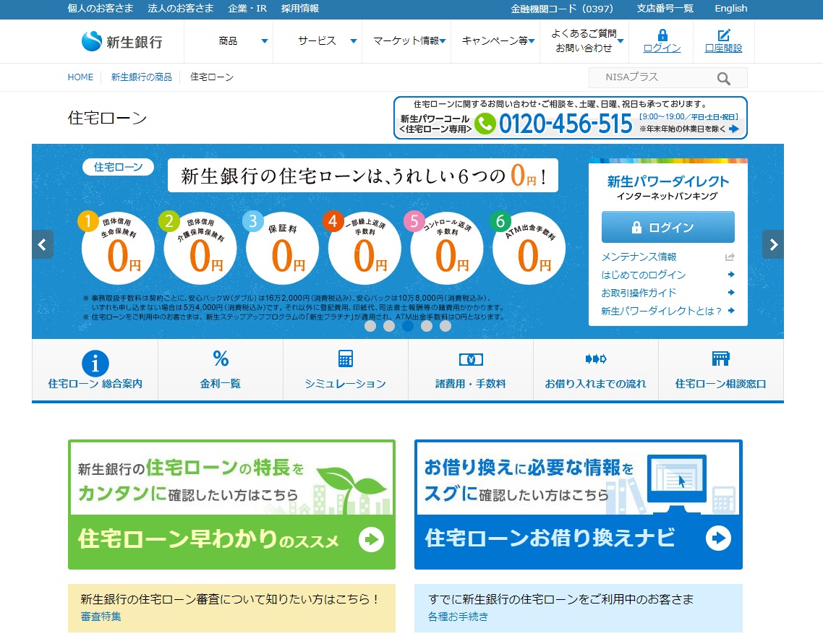Click the 団体信用生命保険料 0円 circle numbered 1
The image size is (823, 644).
pyautogui.click(x=117, y=248)
